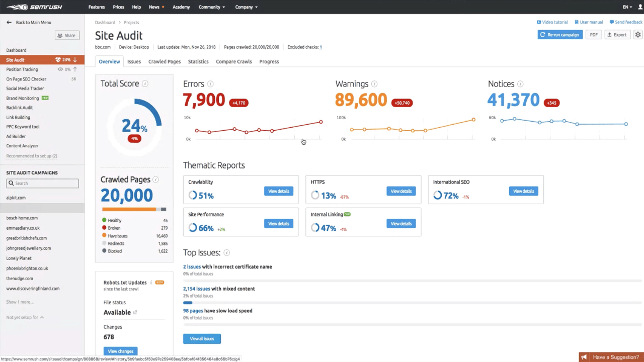This screenshot has width=644, height=362.
Task: Expand Show 1 more campaigns
Action: coord(20,302)
